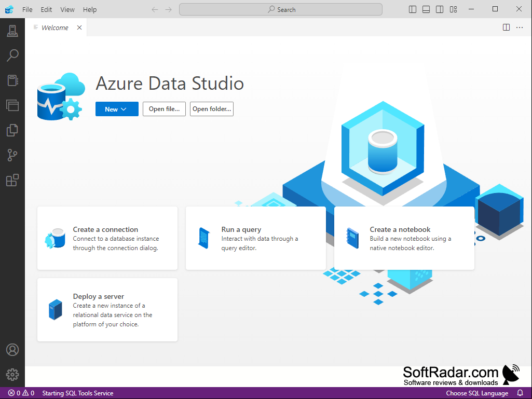Open the Search view in the activity bar
This screenshot has height=399, width=532.
coord(12,56)
